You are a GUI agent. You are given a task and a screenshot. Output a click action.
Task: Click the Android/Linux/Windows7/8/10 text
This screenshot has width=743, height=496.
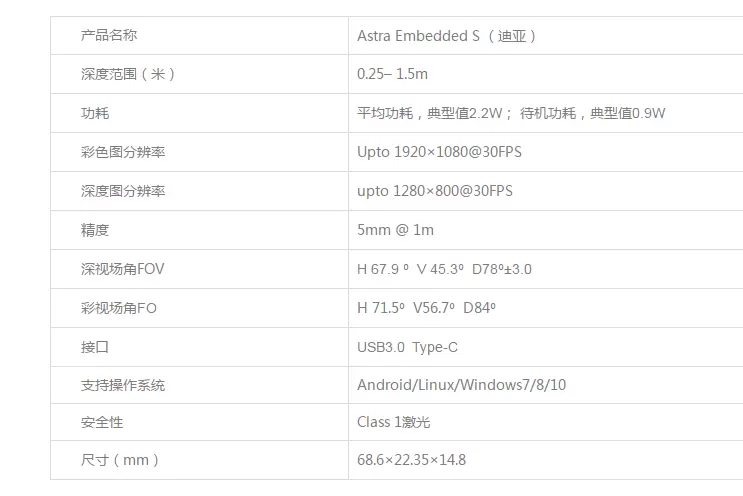click(461, 385)
